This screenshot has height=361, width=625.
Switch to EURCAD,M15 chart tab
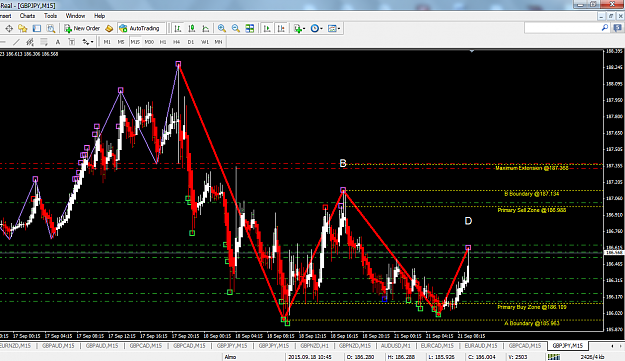point(437,346)
